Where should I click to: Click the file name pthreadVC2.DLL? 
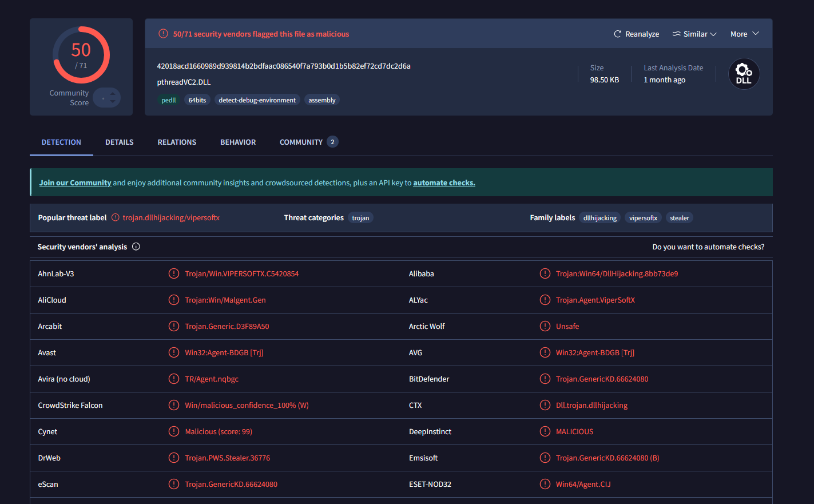tap(184, 82)
